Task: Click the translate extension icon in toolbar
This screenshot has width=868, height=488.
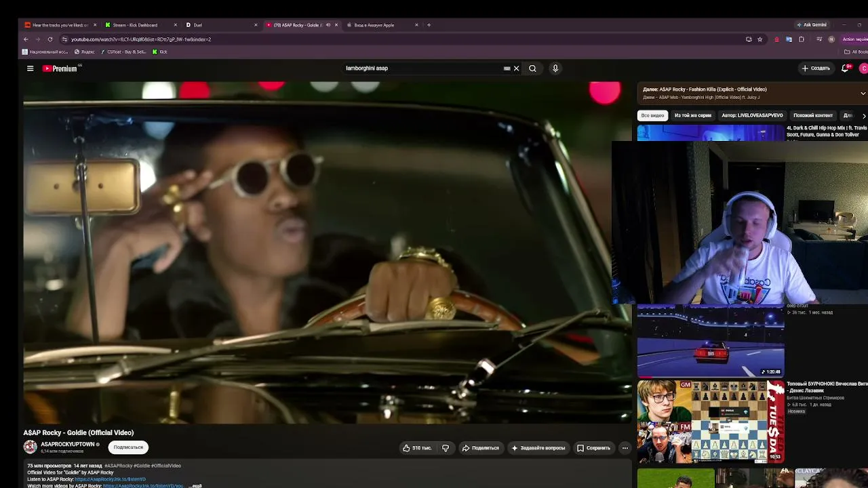Action: [x=789, y=39]
